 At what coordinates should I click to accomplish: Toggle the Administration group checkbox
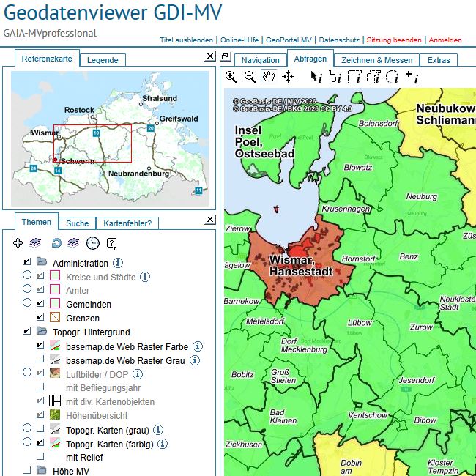[27, 261]
